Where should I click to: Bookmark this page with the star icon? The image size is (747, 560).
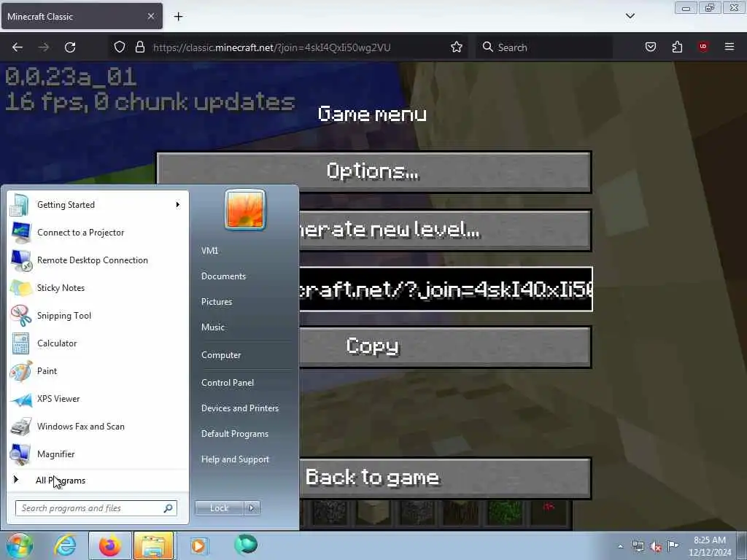coord(457,47)
